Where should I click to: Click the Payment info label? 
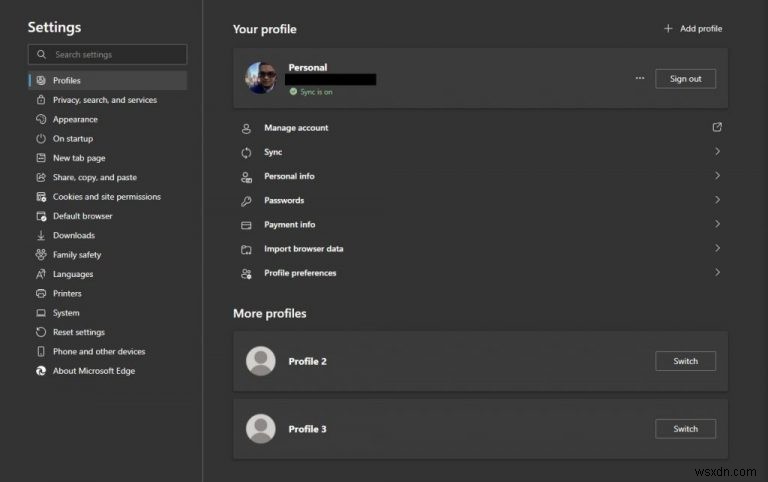289,224
